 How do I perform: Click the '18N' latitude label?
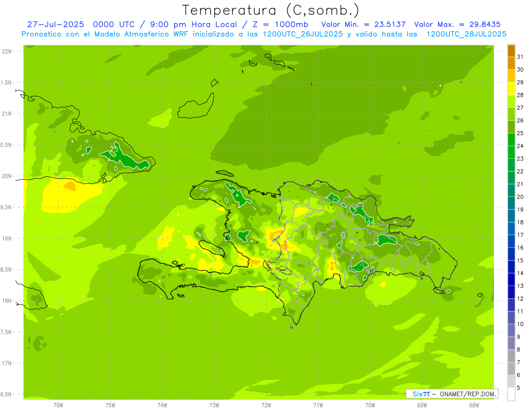click(x=7, y=301)
